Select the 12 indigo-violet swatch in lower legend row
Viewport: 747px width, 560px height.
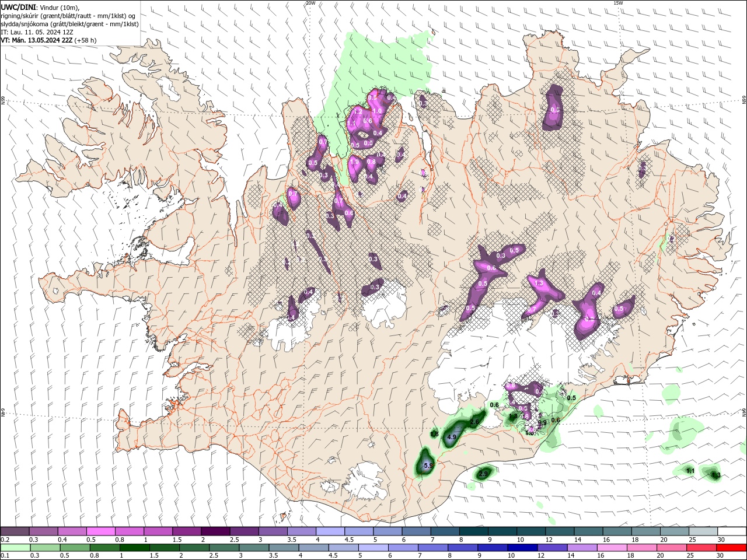click(x=553, y=548)
